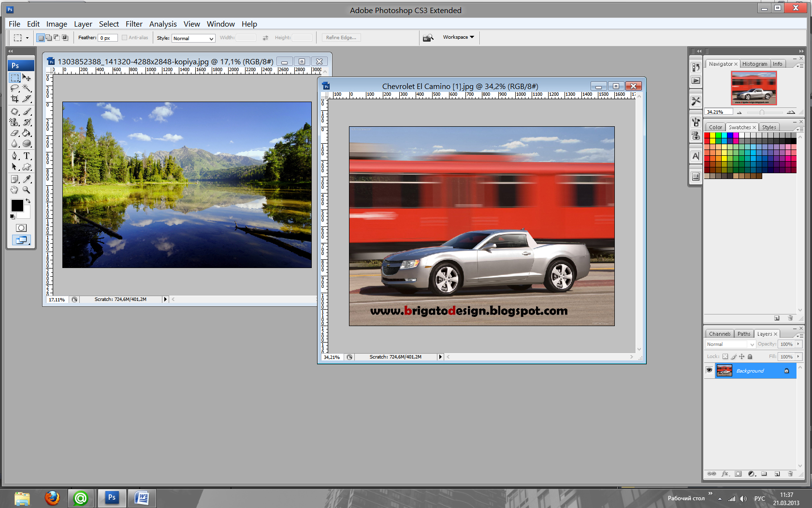This screenshot has width=812, height=508.
Task: Enable lock all in Layers panel
Action: (x=750, y=357)
